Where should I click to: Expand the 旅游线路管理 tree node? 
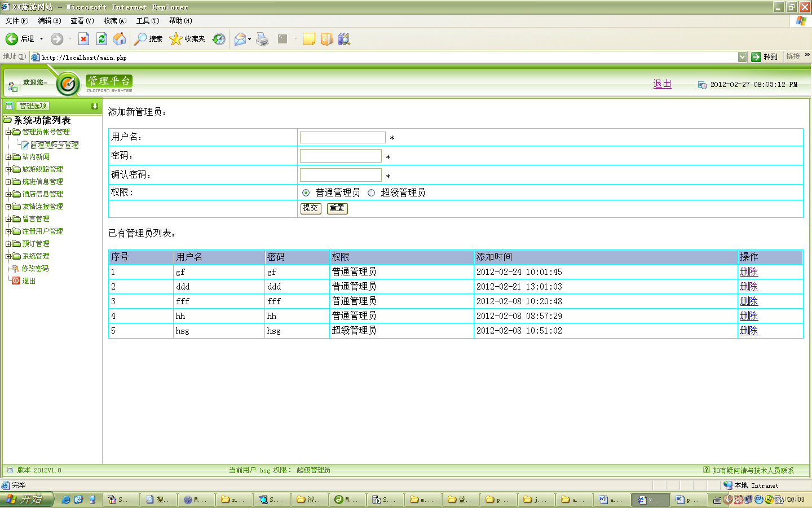tap(8, 169)
